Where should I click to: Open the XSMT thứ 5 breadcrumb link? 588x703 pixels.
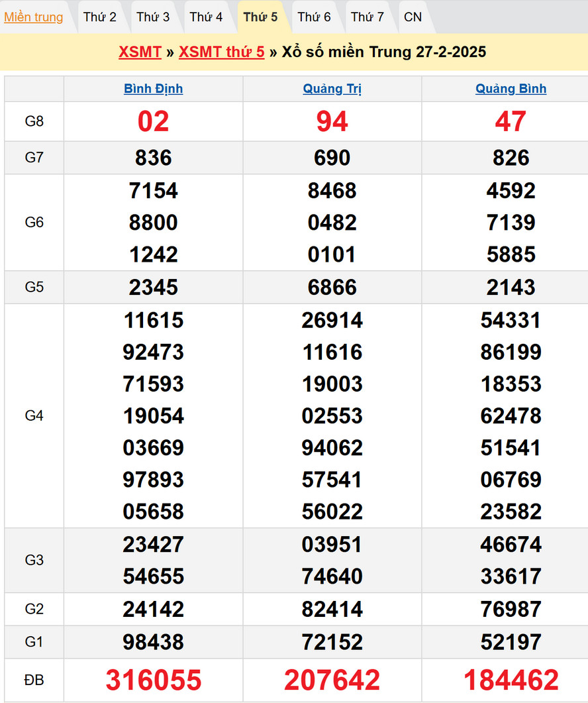coord(221,52)
